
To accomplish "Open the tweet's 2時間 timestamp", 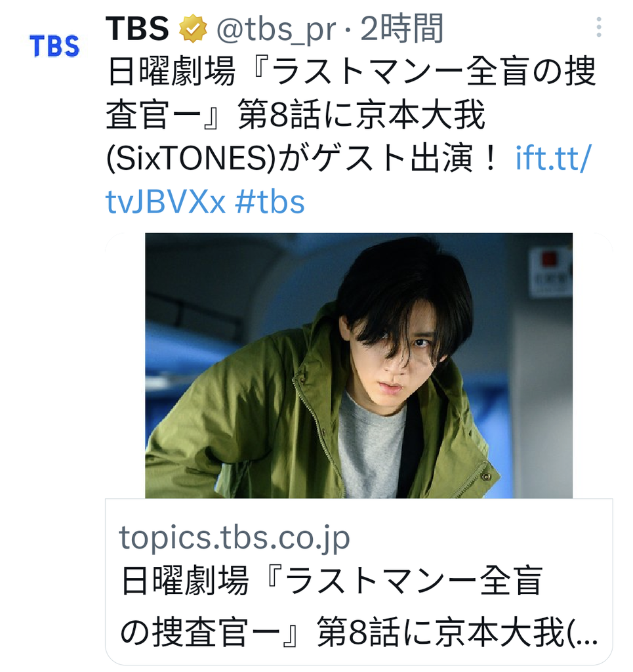I will pyautogui.click(x=401, y=29).
